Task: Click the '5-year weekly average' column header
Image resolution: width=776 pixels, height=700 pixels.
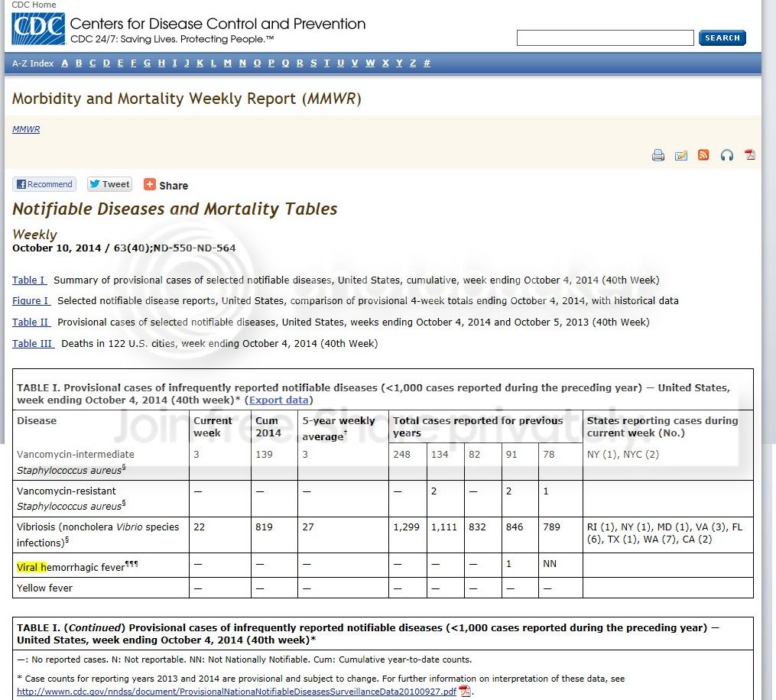Action: (x=339, y=428)
